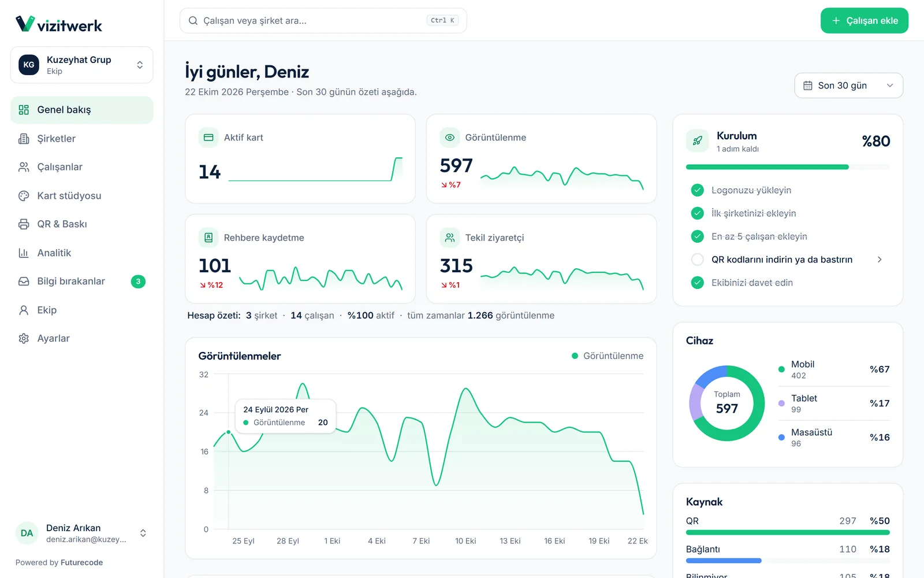Open the Kuzeyhat Grup workspace switcher
The width and height of the screenshot is (924, 578).
pyautogui.click(x=81, y=65)
